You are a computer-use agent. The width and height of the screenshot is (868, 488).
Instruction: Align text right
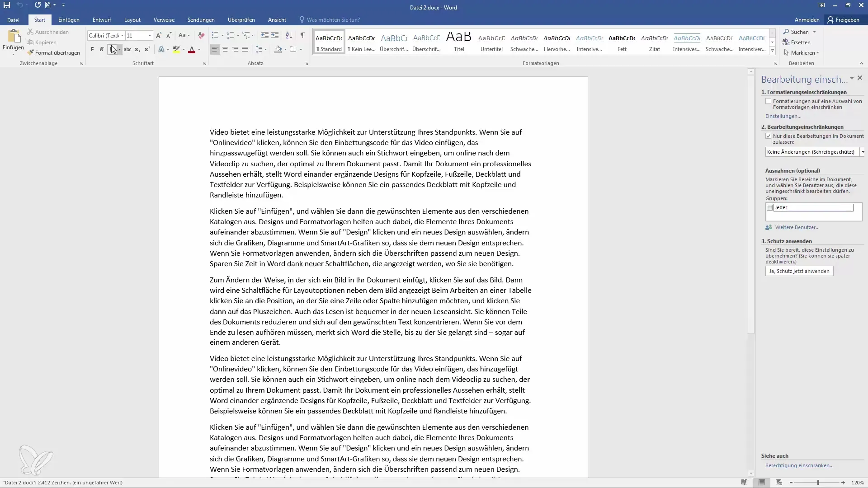(235, 49)
